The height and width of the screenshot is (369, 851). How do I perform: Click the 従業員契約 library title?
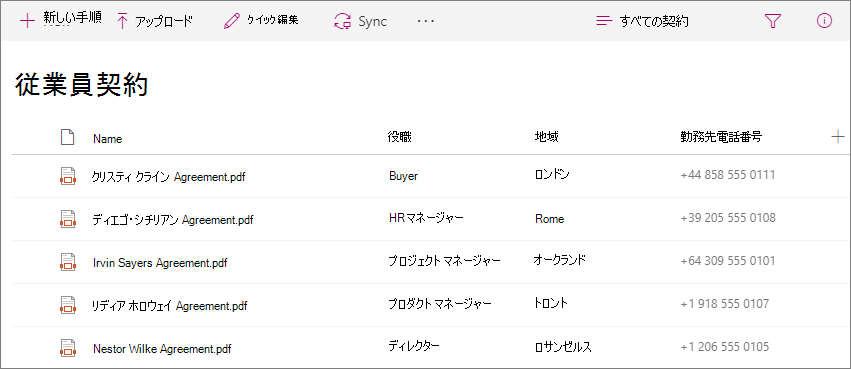[x=81, y=85]
